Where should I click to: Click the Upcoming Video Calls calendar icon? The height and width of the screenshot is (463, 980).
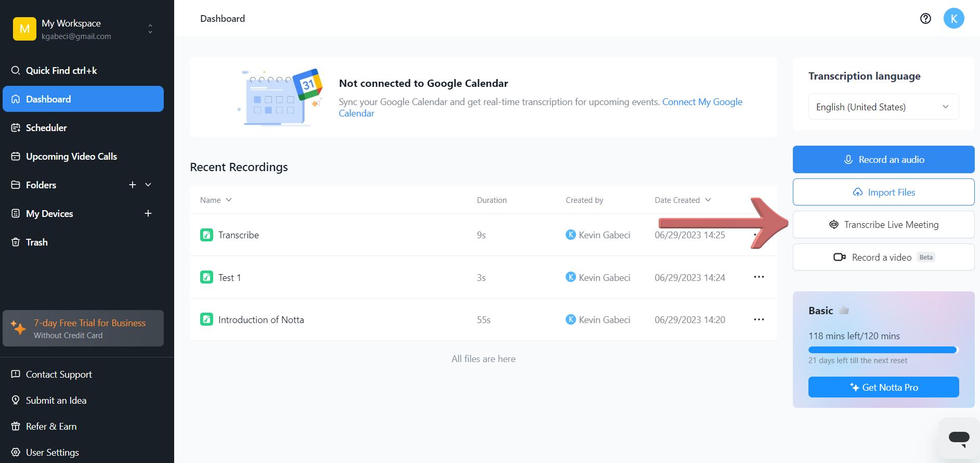[16, 156]
